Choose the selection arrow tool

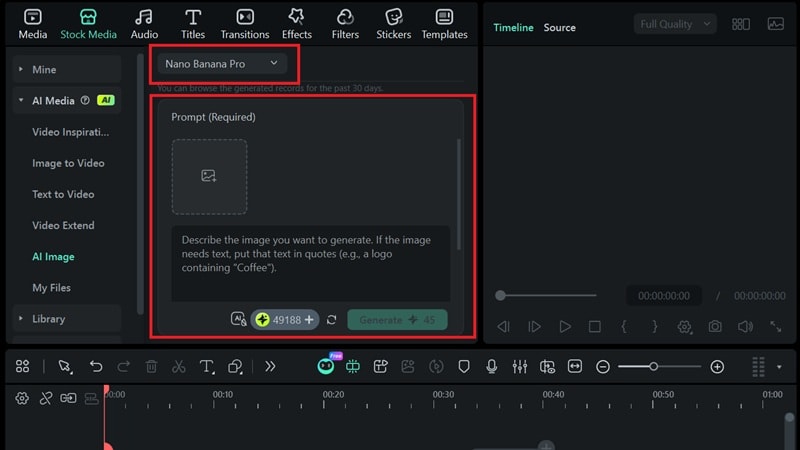click(65, 366)
